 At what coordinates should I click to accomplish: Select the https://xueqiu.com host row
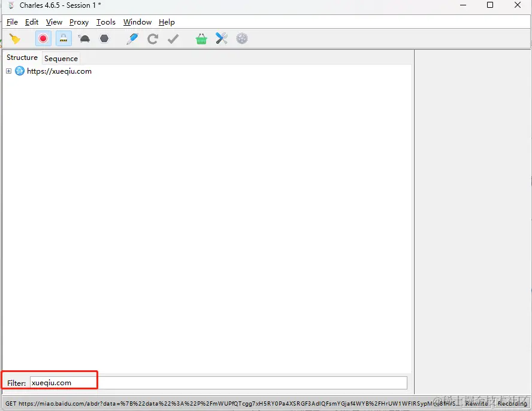pos(59,71)
